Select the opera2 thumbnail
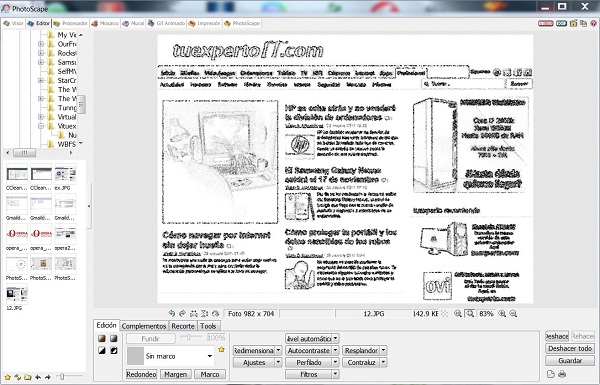This screenshot has height=385, width=600. click(65, 237)
